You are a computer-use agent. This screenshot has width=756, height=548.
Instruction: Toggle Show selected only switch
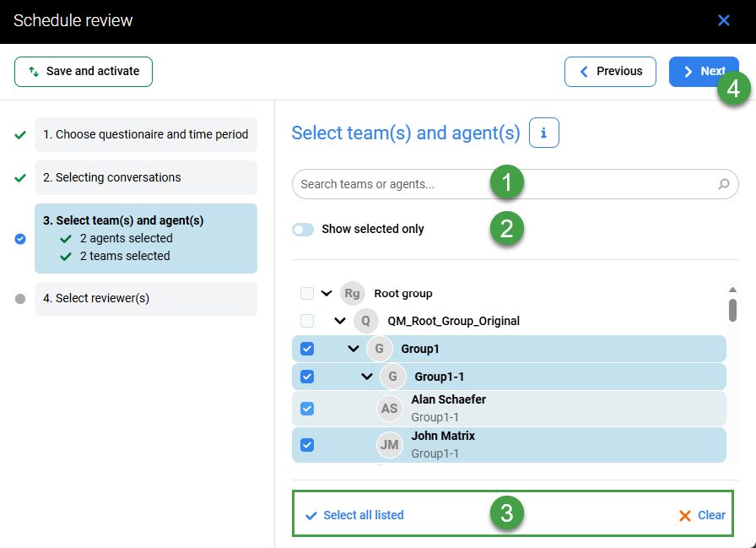pos(303,230)
